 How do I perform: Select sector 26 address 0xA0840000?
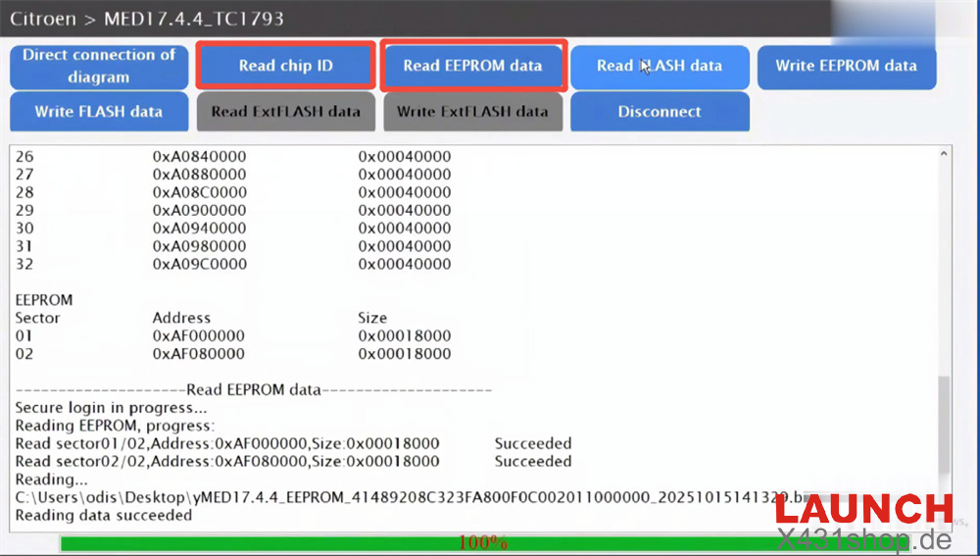pos(199,156)
